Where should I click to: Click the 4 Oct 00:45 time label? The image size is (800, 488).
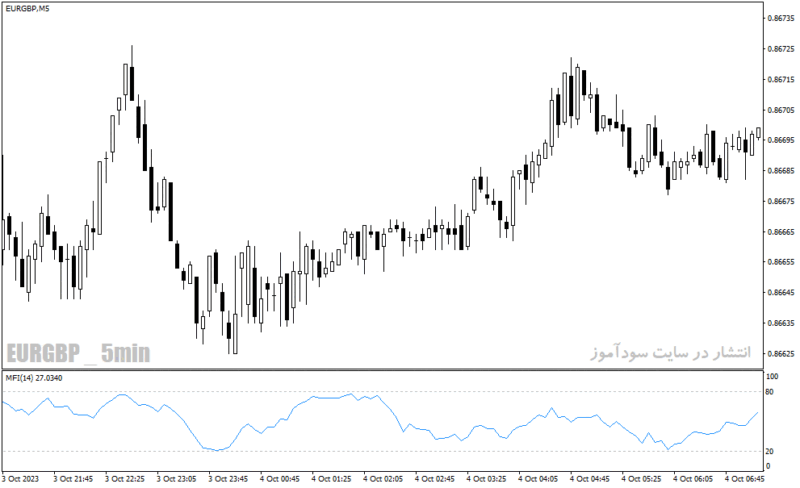pyautogui.click(x=280, y=479)
